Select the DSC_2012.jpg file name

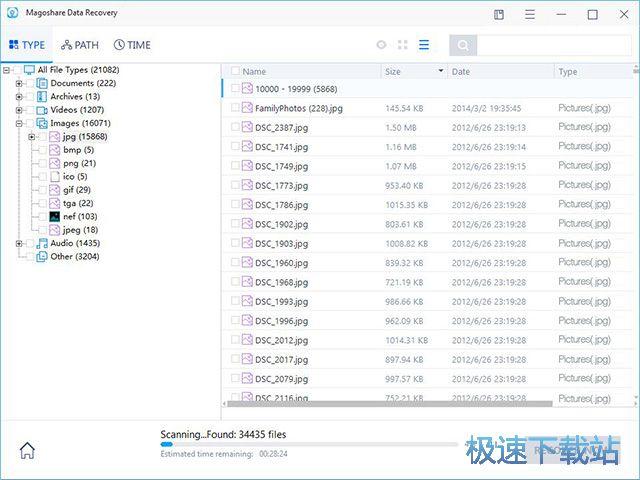(282, 340)
